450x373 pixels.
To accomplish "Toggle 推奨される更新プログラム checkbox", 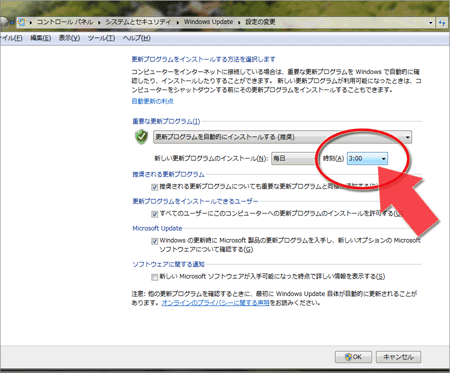I will [x=154, y=187].
